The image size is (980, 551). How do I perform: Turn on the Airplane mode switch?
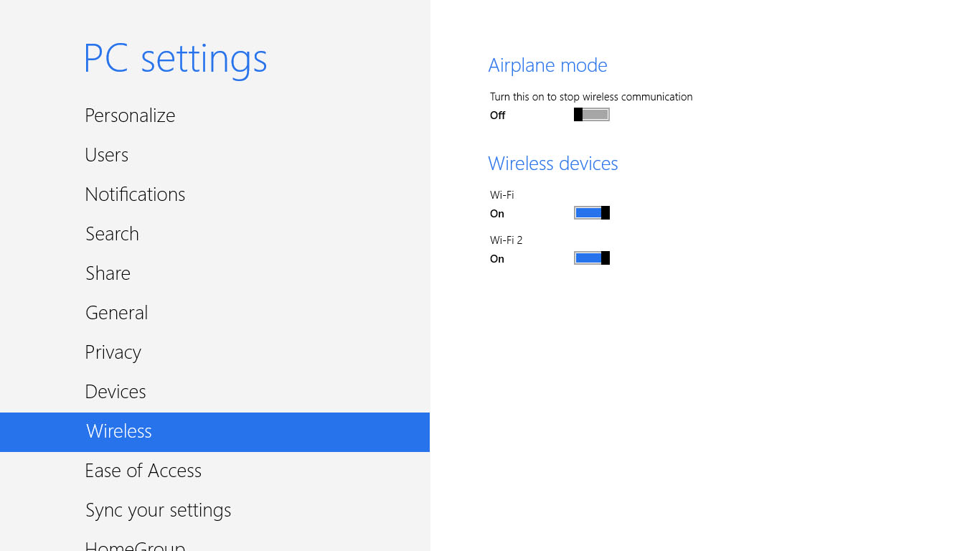coord(592,115)
